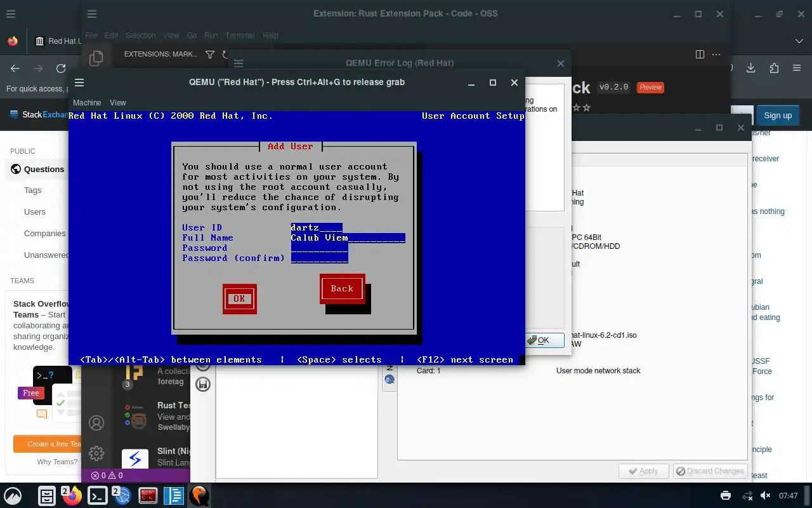
Task: Click the OK button in the error log
Action: point(544,340)
